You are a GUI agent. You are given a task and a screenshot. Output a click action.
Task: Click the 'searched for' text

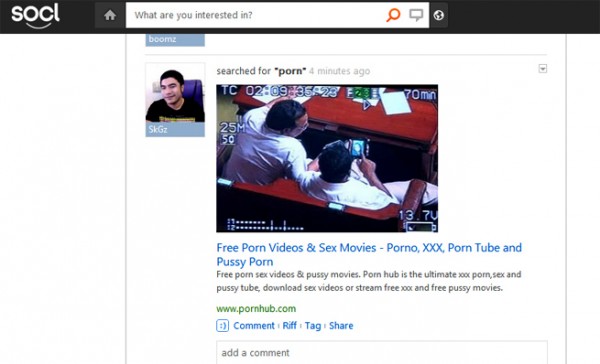pyautogui.click(x=244, y=71)
